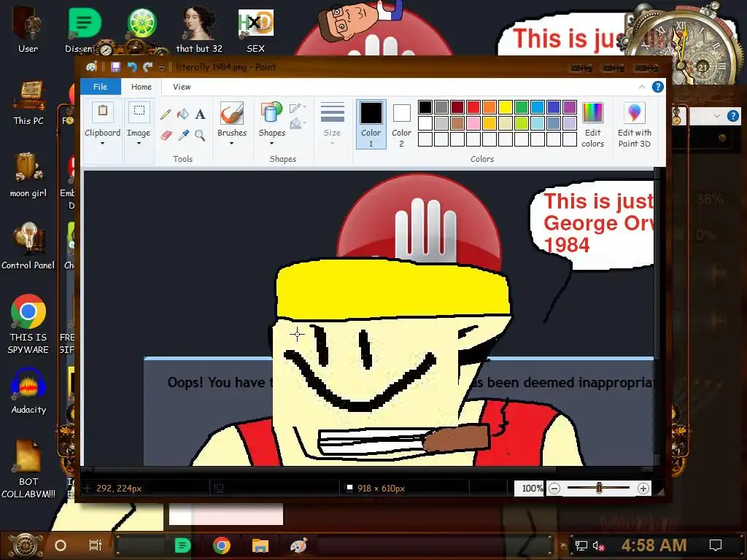Open the Shapes gallery icon
The image size is (747, 560).
tap(271, 114)
